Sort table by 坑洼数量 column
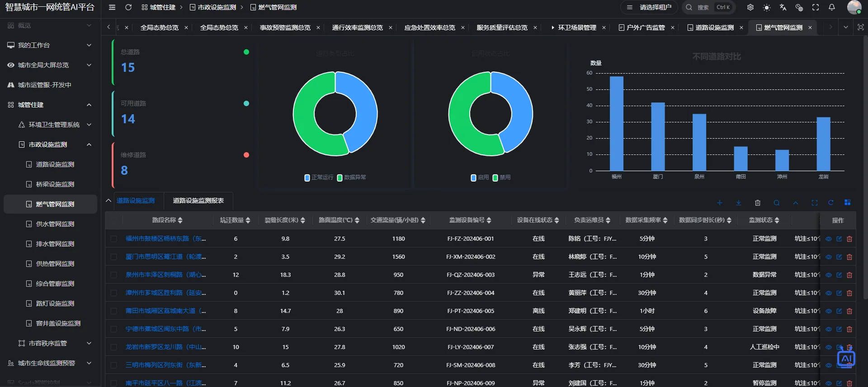The width and height of the screenshot is (868, 387). pyautogui.click(x=248, y=220)
